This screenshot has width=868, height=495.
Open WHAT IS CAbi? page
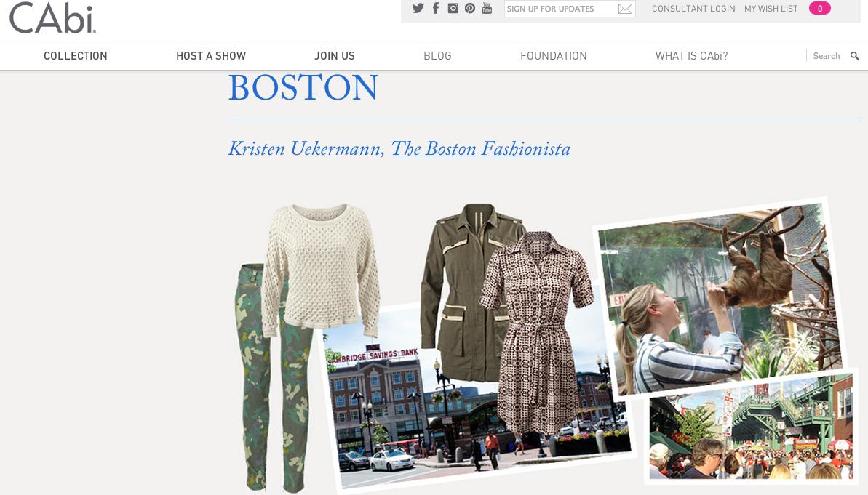point(691,55)
